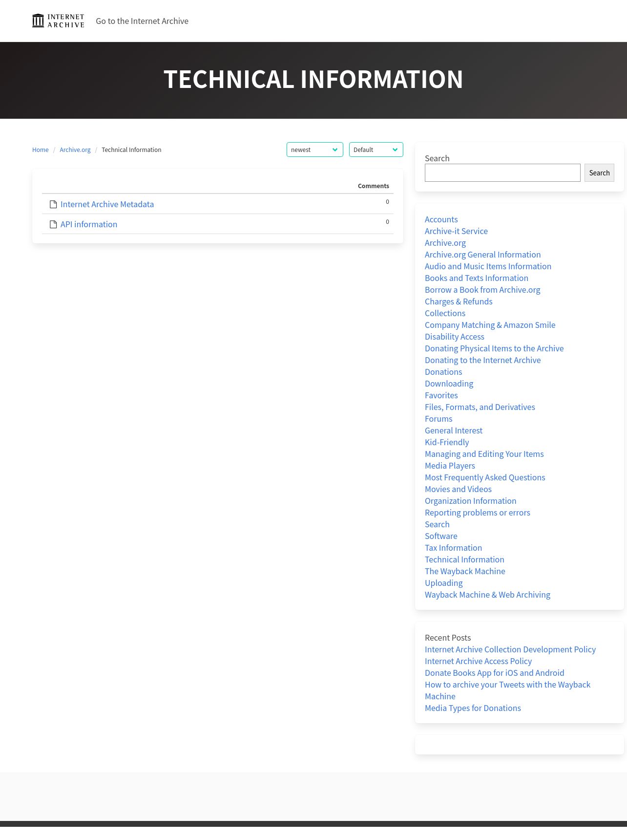The image size is (627, 840).
Task: Click the search input field
Action: click(x=502, y=172)
